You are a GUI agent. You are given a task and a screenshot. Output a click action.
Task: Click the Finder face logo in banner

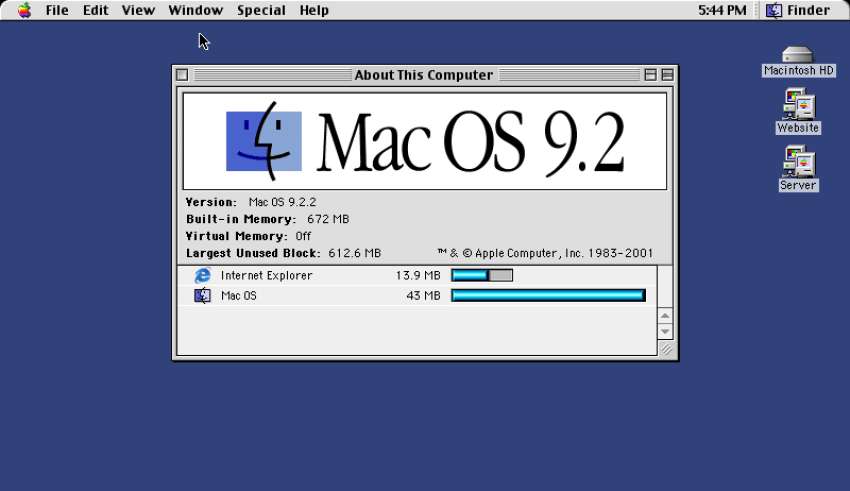tap(263, 140)
